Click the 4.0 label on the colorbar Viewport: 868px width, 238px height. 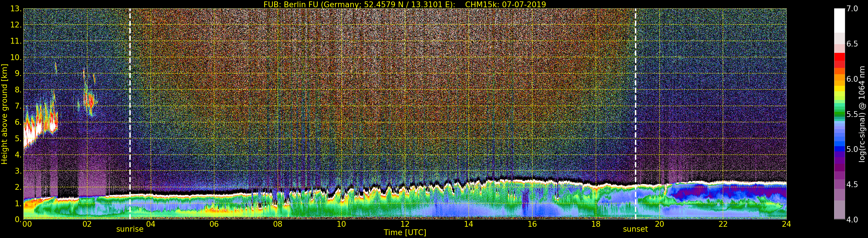point(852,220)
